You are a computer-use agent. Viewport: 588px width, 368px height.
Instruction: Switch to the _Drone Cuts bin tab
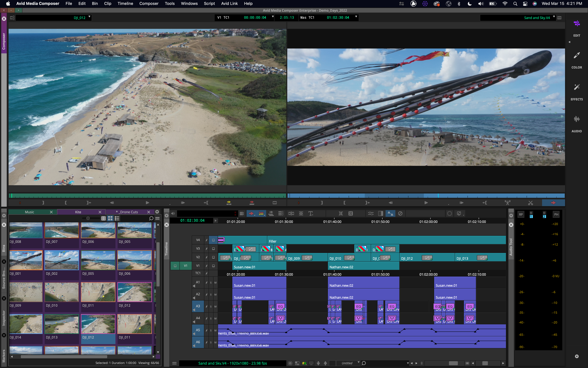(x=127, y=212)
